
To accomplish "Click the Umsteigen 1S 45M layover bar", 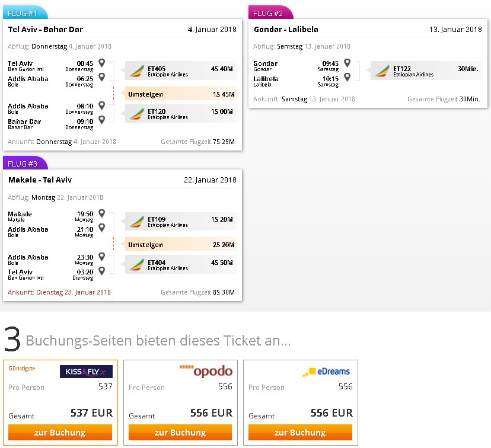I will [x=181, y=94].
